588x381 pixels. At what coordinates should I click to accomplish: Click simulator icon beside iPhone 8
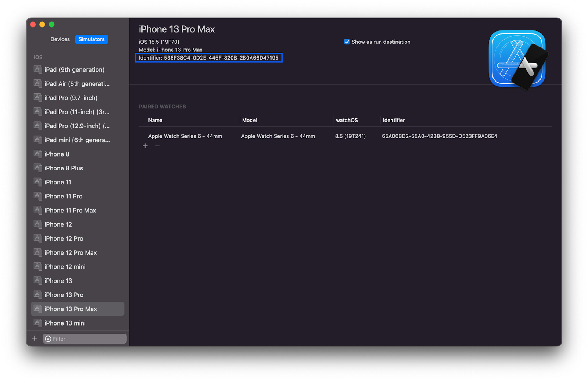pyautogui.click(x=38, y=154)
